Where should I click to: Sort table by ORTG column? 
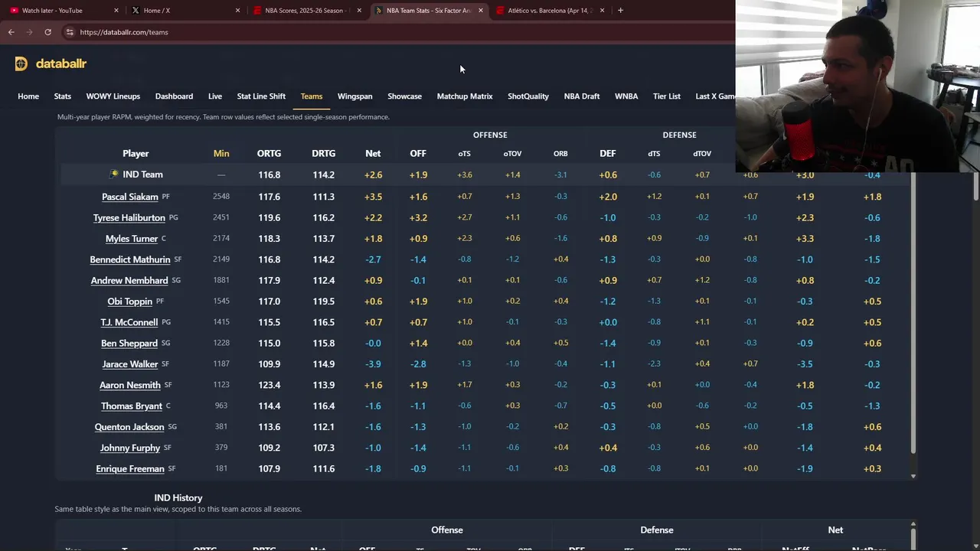[269, 154]
